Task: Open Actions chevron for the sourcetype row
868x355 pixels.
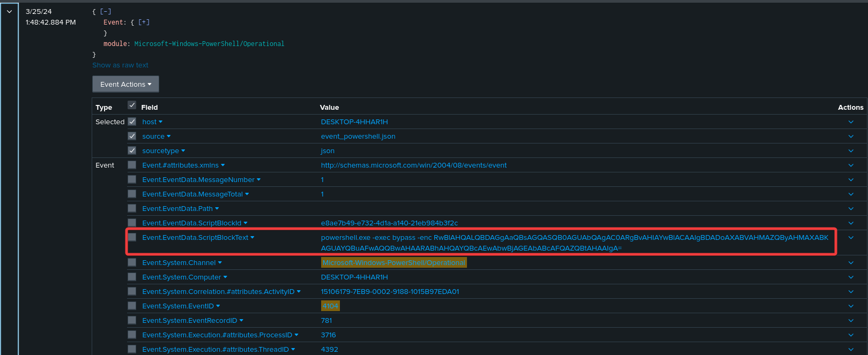Action: point(851,151)
